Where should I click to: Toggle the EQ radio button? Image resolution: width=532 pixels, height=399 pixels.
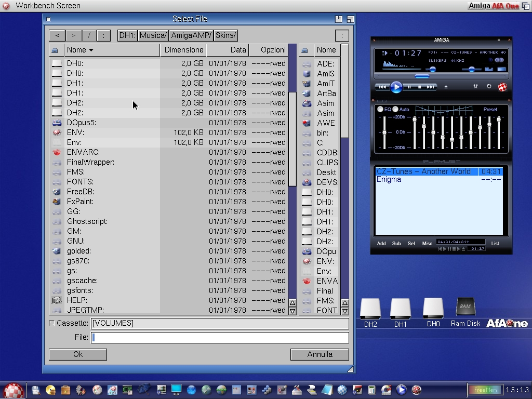(380, 109)
